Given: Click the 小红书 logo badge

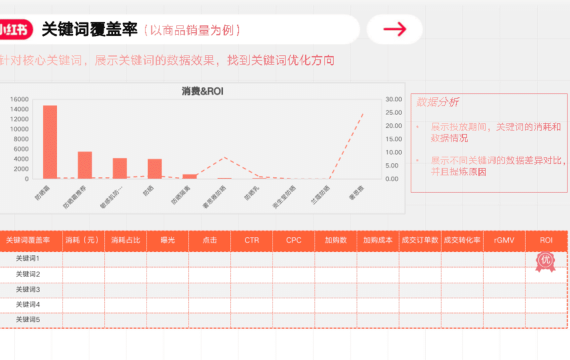Looking at the screenshot, I should coord(15,29).
